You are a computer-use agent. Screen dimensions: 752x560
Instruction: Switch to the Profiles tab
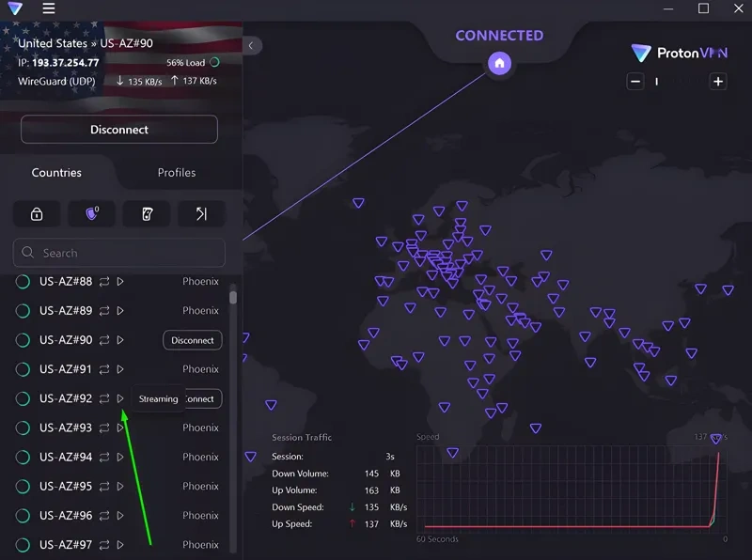177,173
